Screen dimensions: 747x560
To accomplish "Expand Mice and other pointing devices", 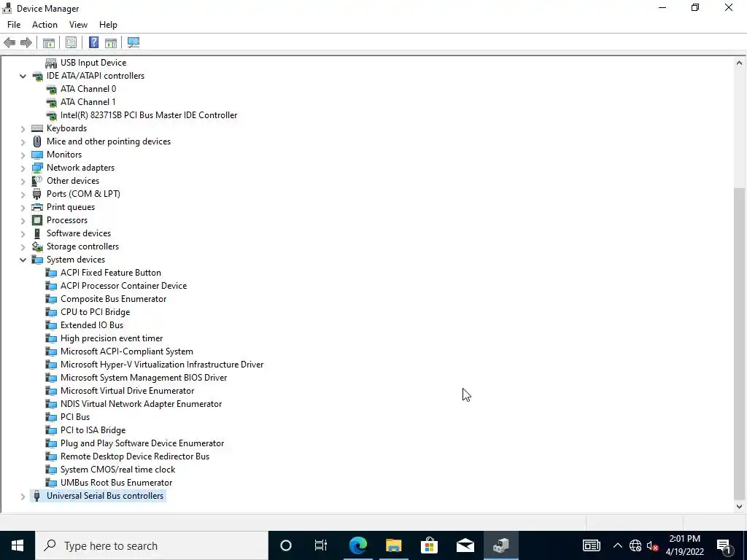I will pyautogui.click(x=23, y=141).
